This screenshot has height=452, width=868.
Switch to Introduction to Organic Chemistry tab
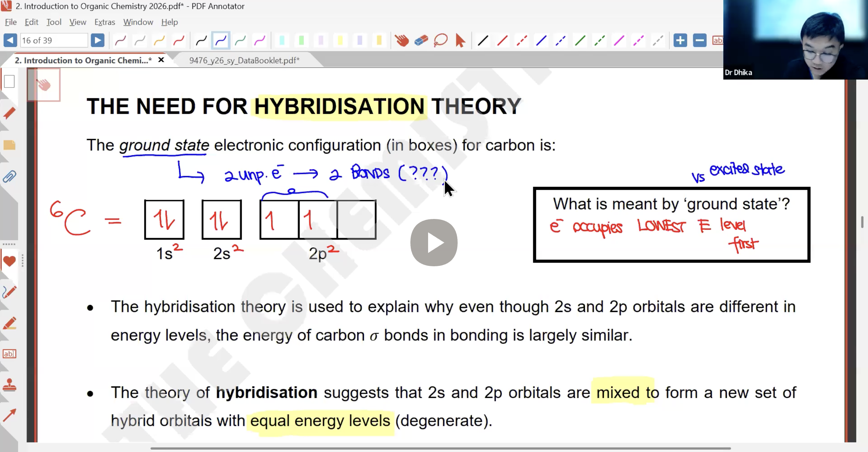pos(83,60)
